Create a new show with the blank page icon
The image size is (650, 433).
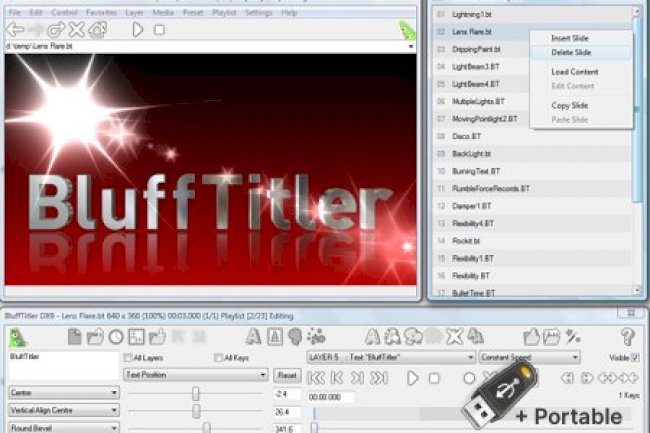click(75, 337)
